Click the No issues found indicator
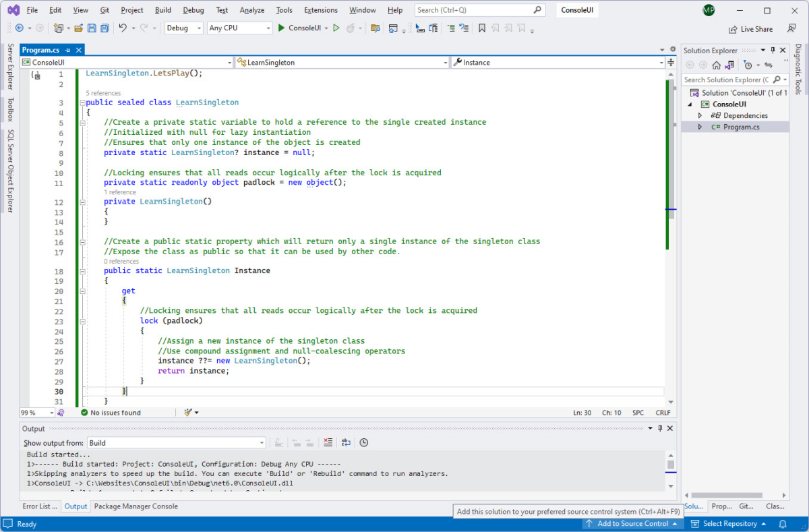This screenshot has width=809, height=532. click(111, 413)
